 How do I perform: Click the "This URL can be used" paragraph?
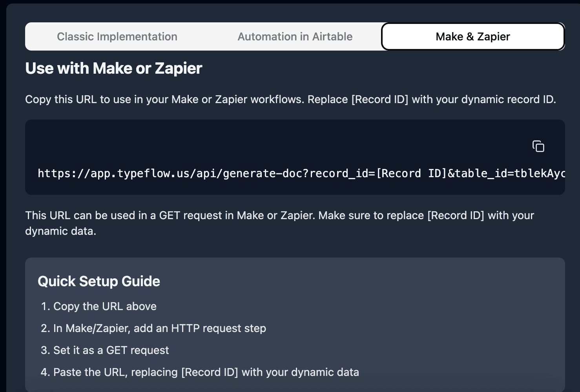(x=279, y=215)
